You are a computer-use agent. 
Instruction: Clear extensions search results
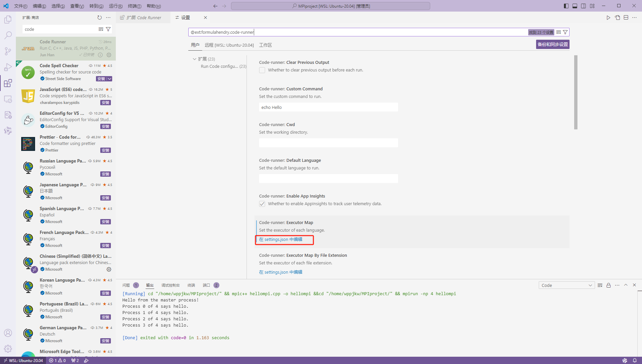101,29
